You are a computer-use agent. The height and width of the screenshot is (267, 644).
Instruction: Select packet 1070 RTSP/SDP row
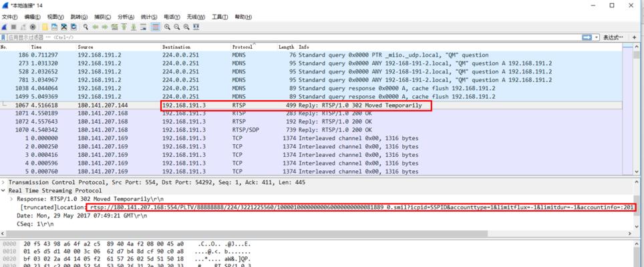(311, 130)
